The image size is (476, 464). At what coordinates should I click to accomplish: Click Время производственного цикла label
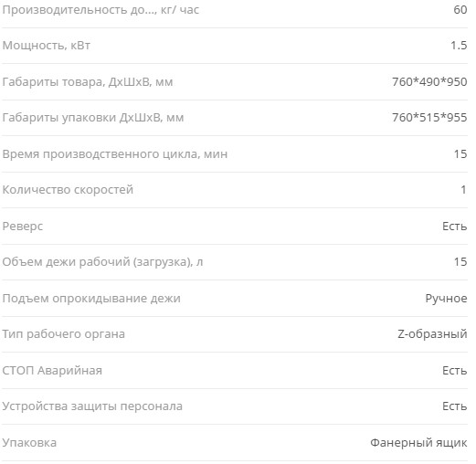(x=115, y=154)
